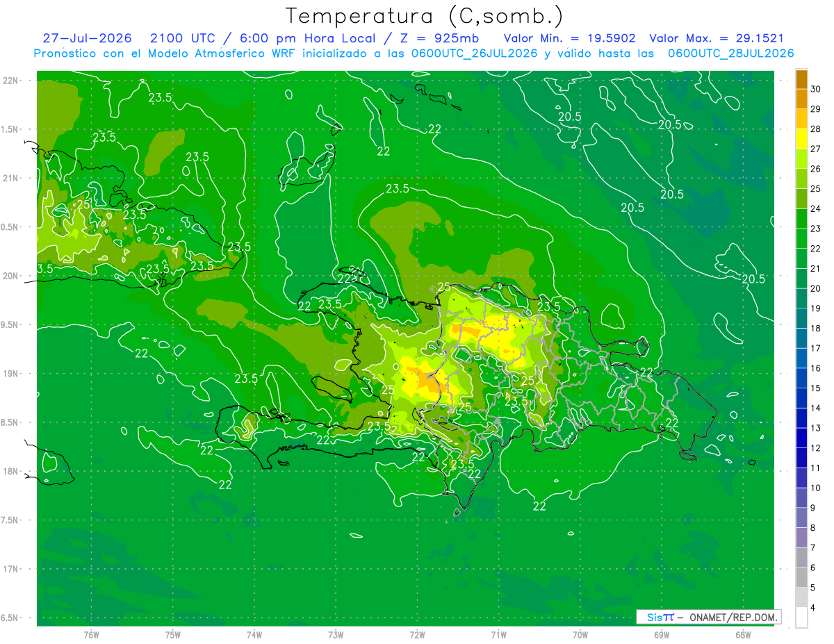Pick the blue swatch between 15 and 16

click(801, 378)
